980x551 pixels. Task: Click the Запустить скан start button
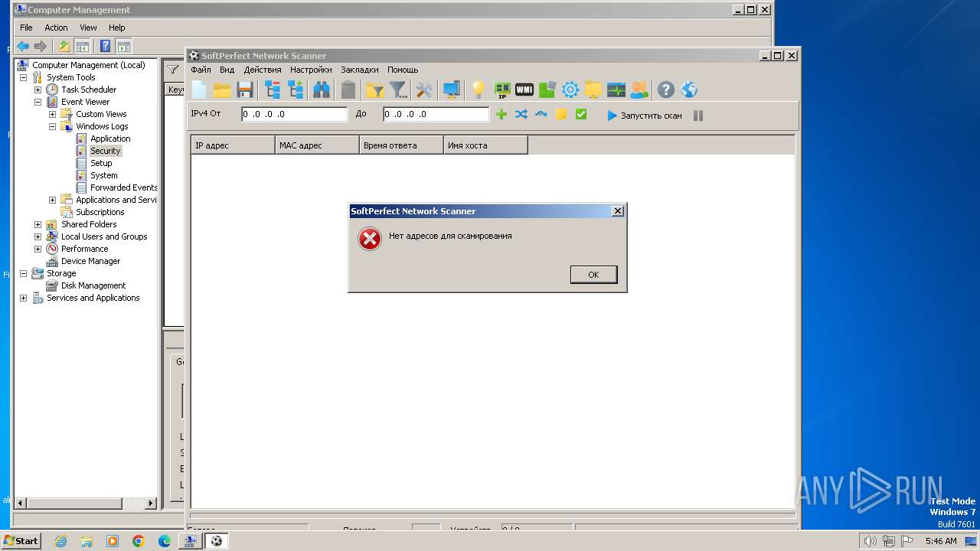644,116
